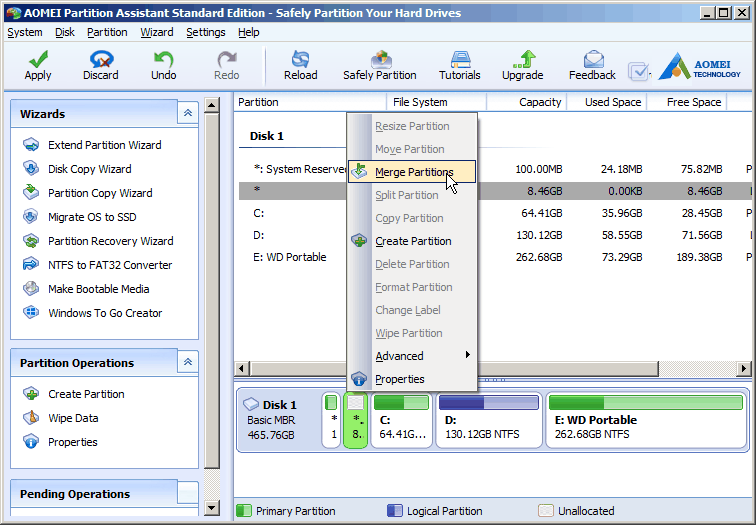Open Safely Partition from toolbar
756x525 pixels.
(380, 66)
